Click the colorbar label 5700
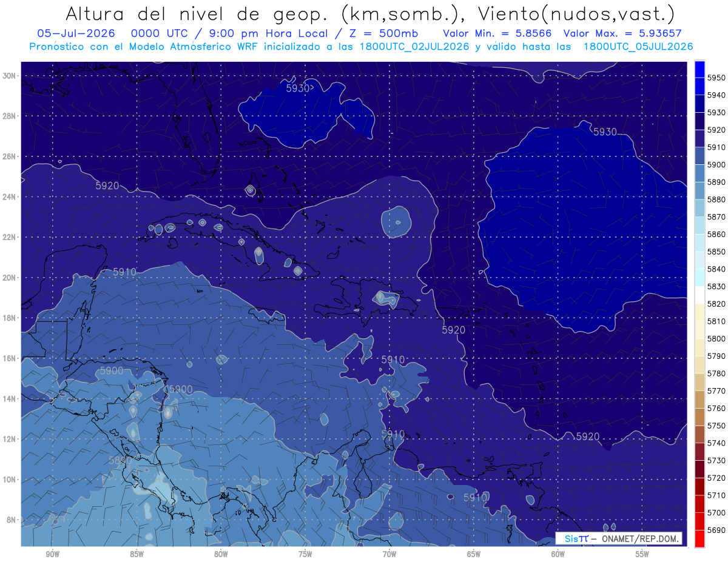 pos(716,512)
